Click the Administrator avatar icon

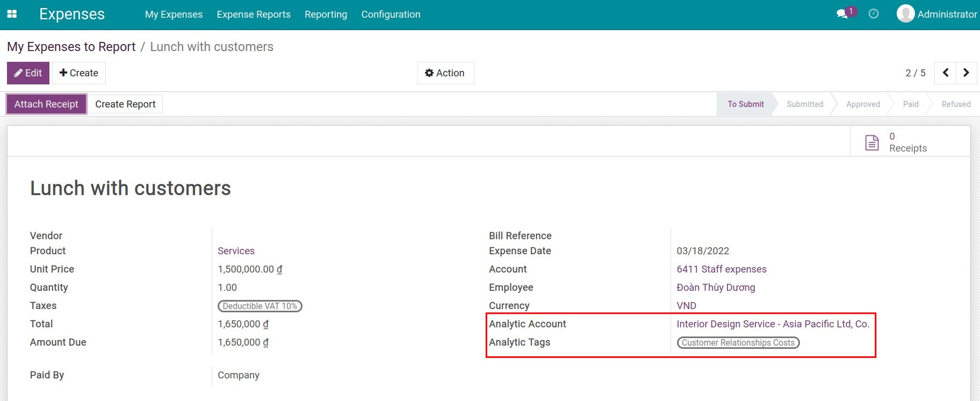click(x=905, y=14)
